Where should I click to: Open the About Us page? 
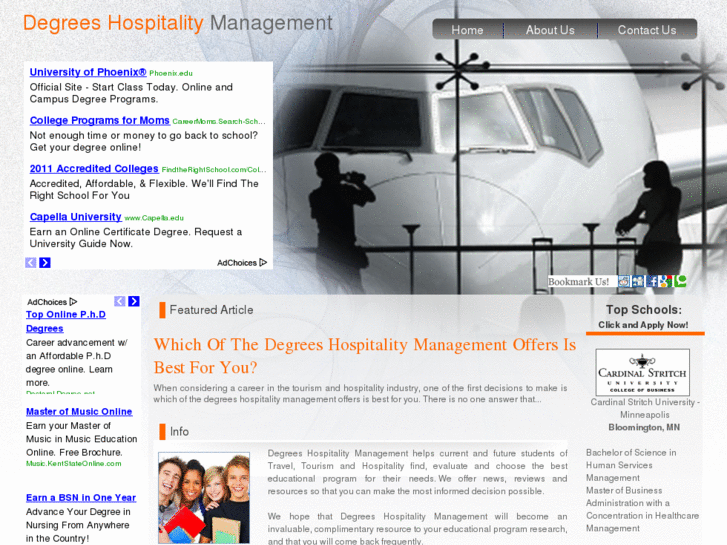[x=550, y=30]
